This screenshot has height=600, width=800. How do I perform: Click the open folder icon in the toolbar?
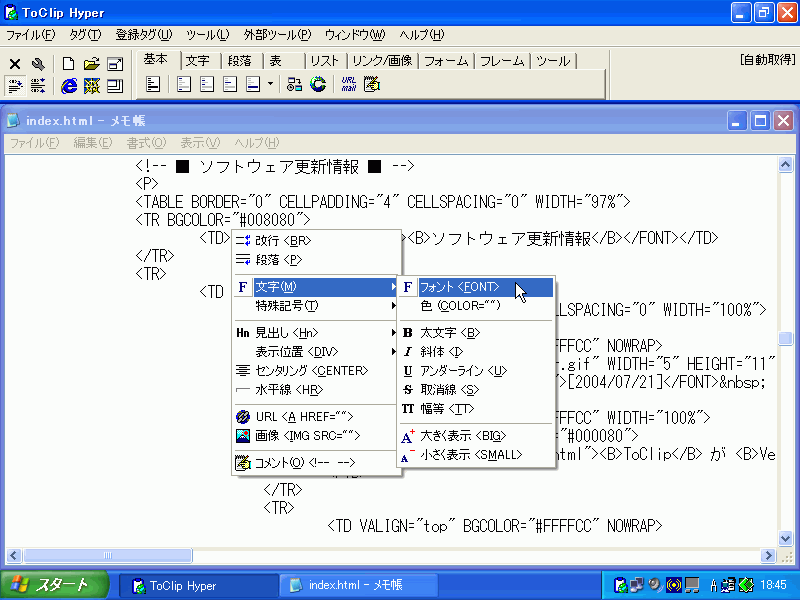[90, 61]
